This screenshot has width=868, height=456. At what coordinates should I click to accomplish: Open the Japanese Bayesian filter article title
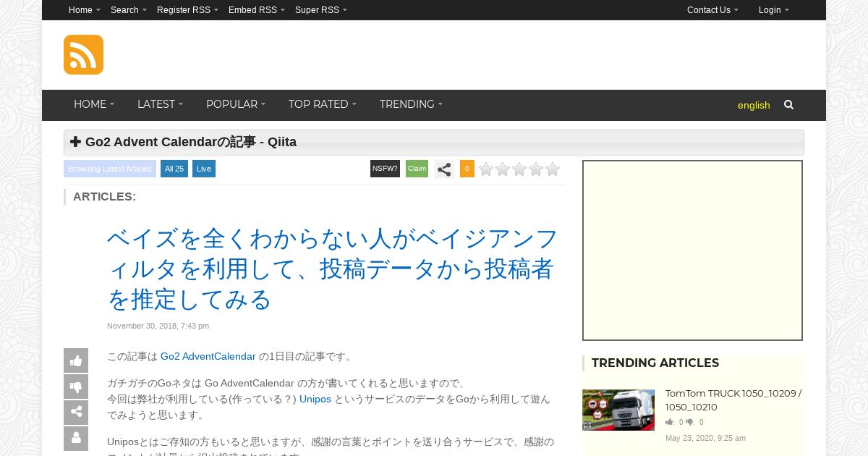(x=333, y=269)
